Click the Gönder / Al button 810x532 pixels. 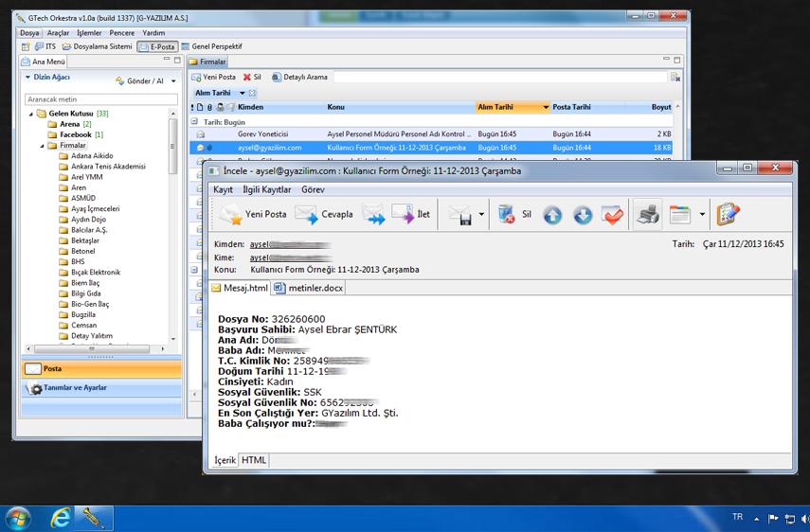[x=139, y=81]
